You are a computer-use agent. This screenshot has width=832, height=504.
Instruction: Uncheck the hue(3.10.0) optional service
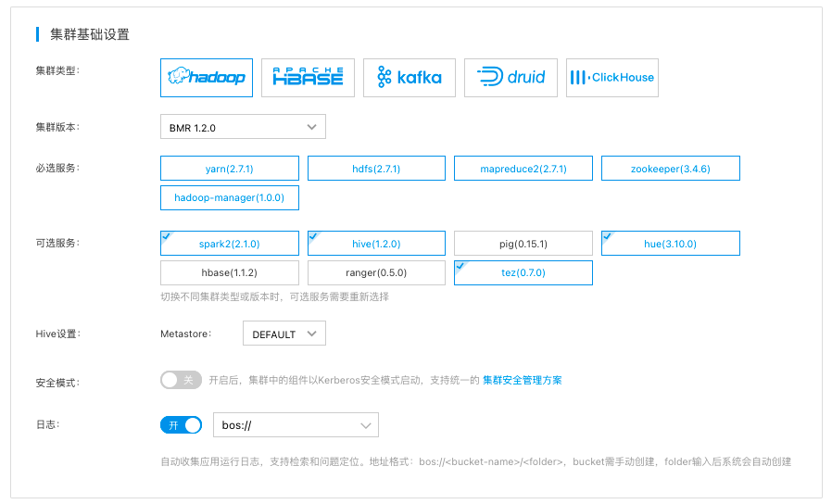pos(670,244)
